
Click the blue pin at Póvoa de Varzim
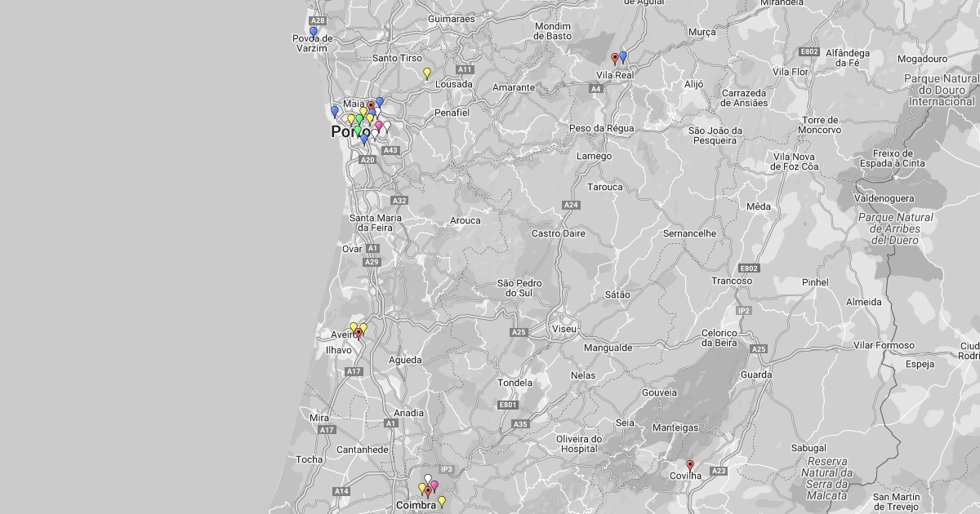(x=314, y=33)
